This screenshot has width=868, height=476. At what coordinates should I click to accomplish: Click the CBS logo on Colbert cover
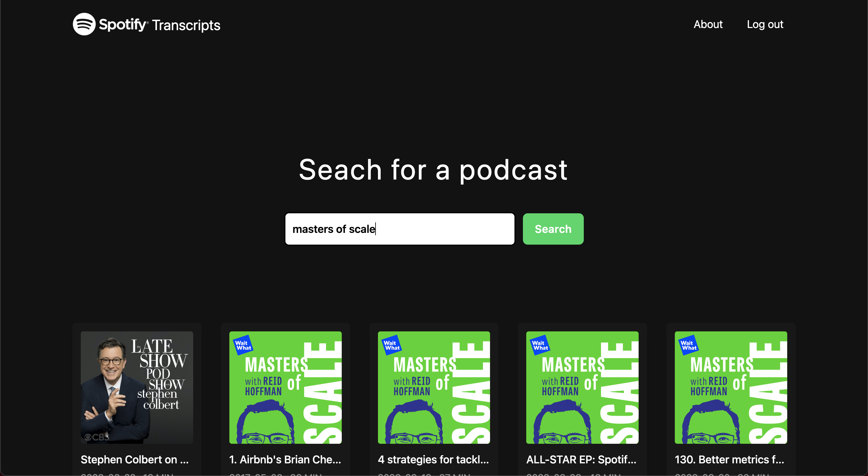[x=97, y=437]
